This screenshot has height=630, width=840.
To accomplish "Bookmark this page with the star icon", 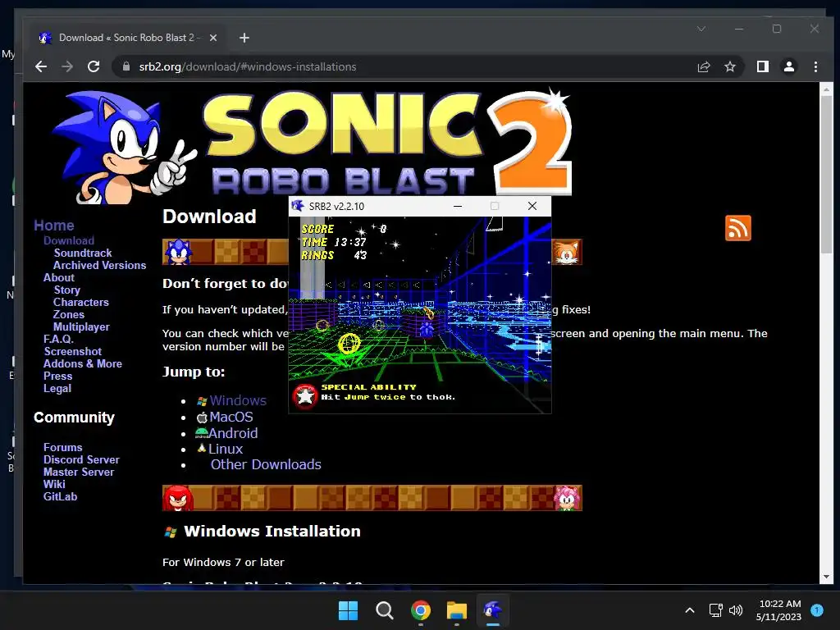I will click(x=729, y=66).
